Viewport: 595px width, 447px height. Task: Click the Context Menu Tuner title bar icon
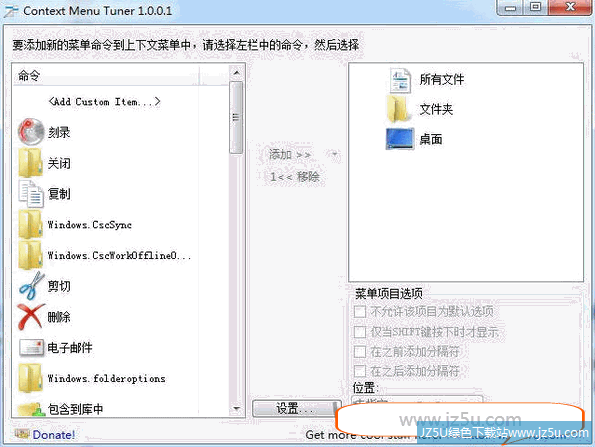(11, 11)
